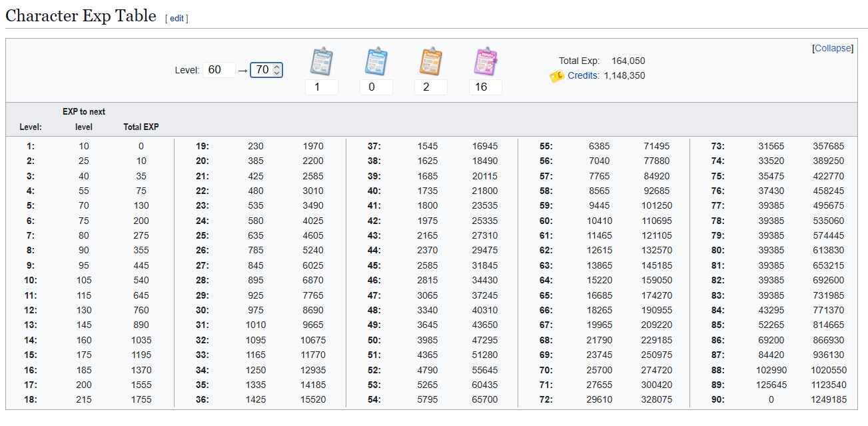Click the 'Total Exp:' label
Image resolution: width=868 pixels, height=426 pixels.
[x=579, y=61]
